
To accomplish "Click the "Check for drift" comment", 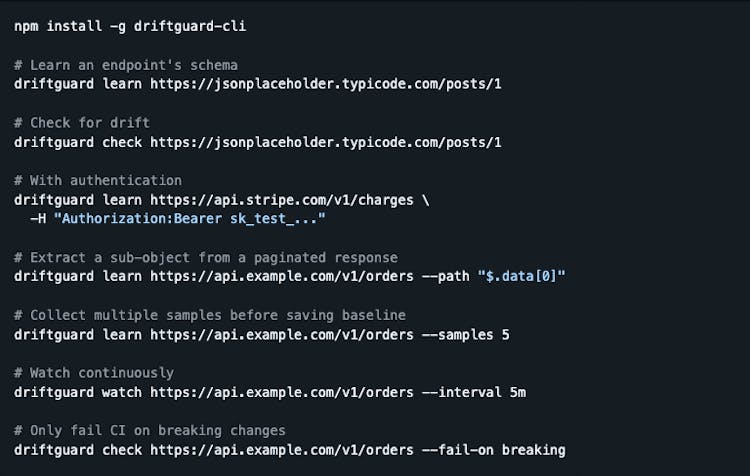I will point(82,123).
